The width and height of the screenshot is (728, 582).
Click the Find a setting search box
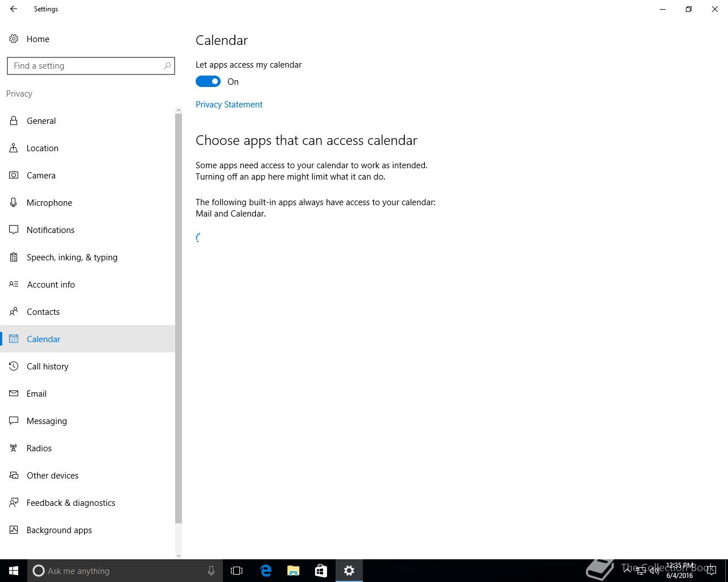[x=91, y=66]
